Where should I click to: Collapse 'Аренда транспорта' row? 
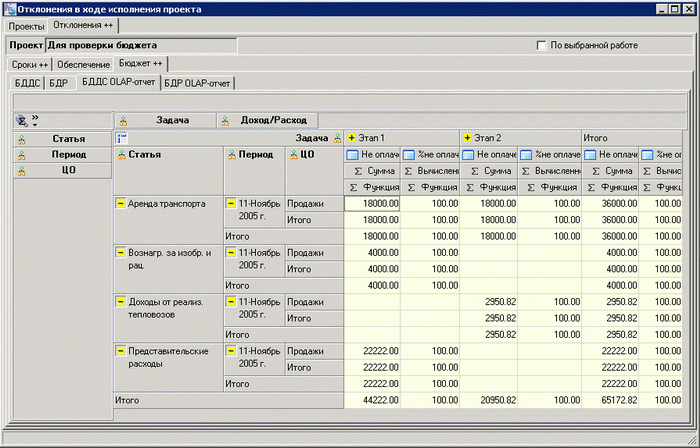tap(121, 203)
